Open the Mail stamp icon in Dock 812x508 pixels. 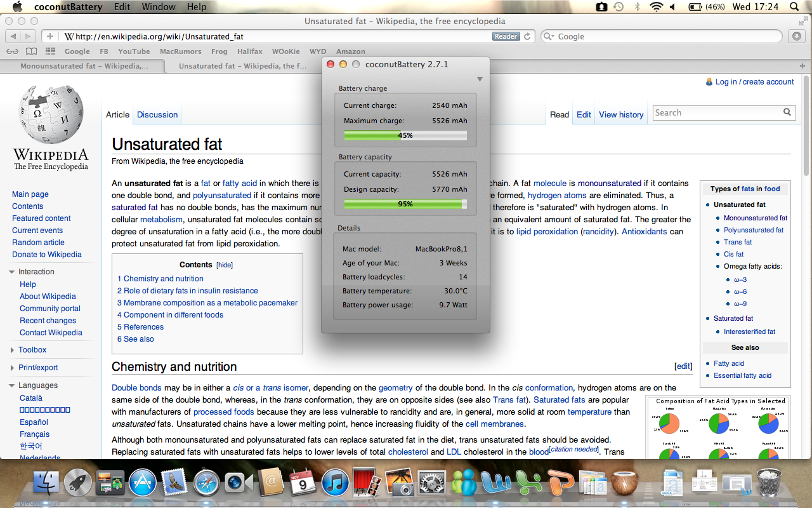174,483
